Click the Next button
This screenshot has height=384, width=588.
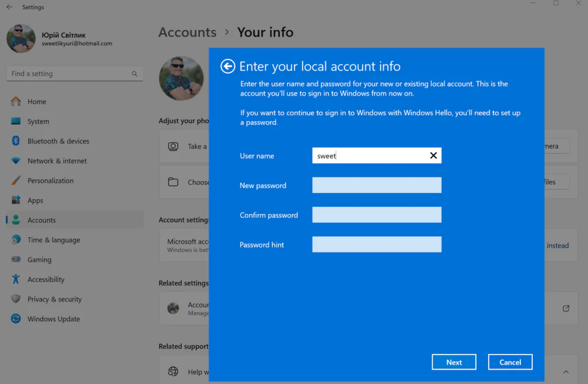(x=454, y=362)
